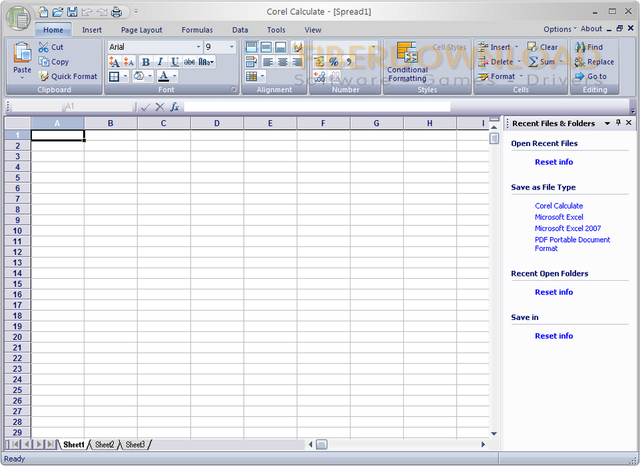Click Reset info under Save in
The image size is (640, 466).
coord(554,336)
